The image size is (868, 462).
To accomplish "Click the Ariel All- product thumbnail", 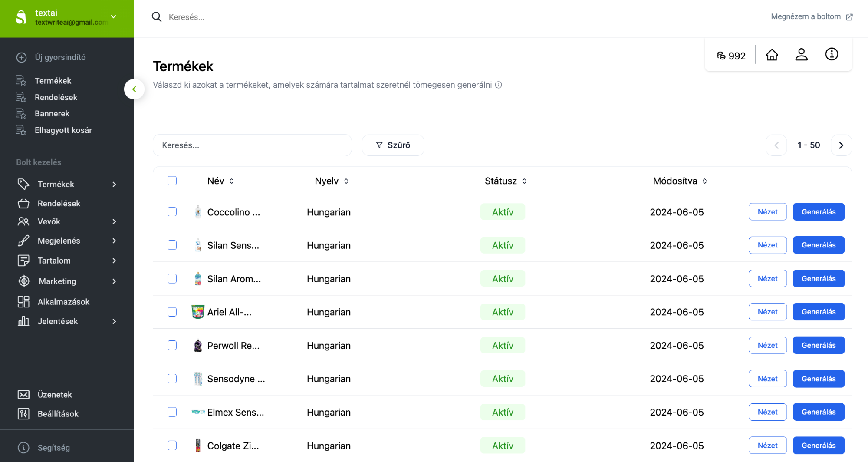I will [198, 312].
